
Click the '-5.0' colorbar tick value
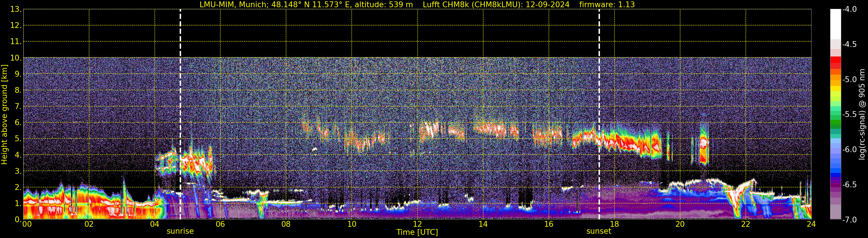(x=850, y=80)
